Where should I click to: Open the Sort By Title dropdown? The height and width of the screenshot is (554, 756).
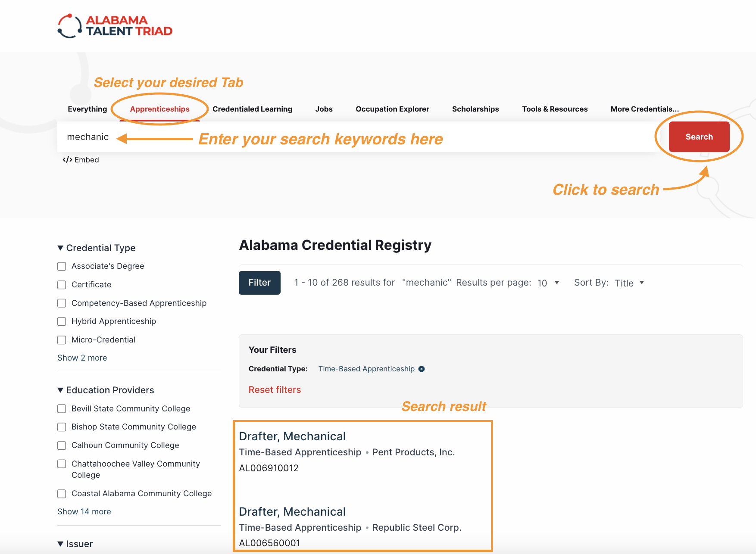[629, 283]
